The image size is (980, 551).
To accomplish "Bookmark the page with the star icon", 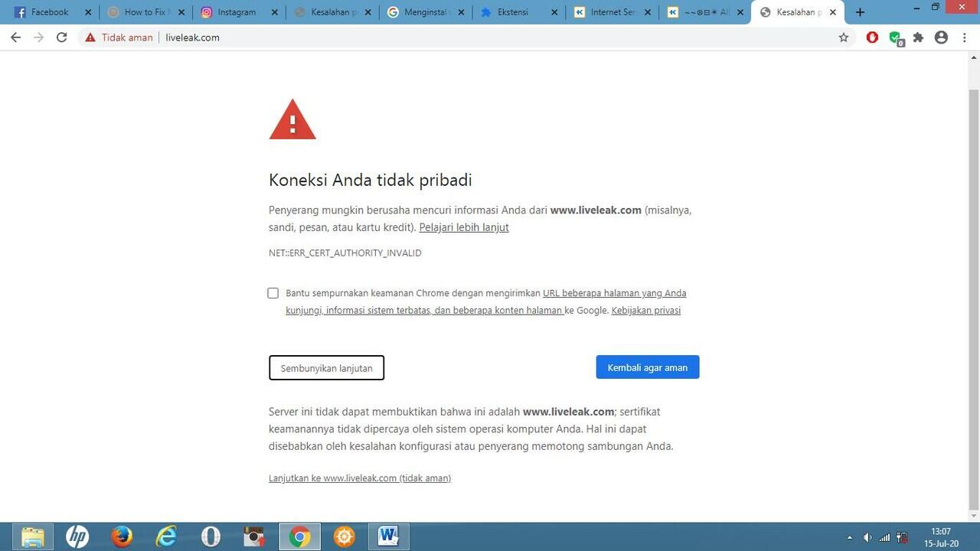I will [843, 37].
